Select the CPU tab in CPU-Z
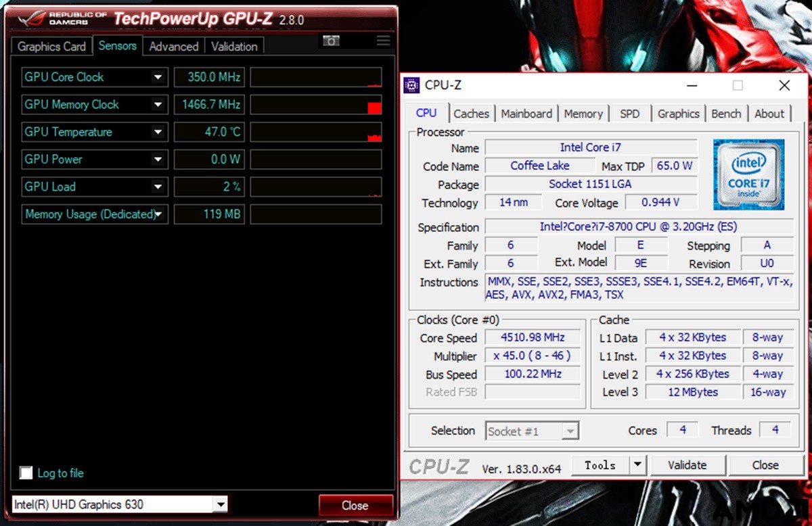The width and height of the screenshot is (812, 526). click(x=426, y=113)
